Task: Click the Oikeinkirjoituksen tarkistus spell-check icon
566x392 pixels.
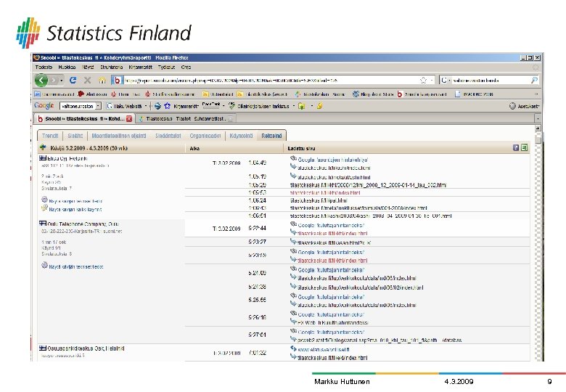Action: coord(231,106)
